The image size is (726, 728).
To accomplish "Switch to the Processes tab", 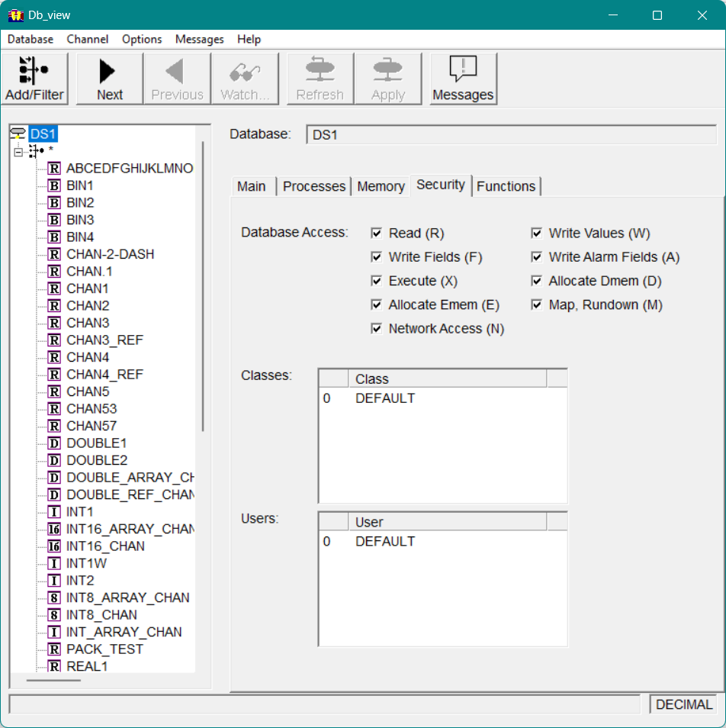I will (314, 186).
